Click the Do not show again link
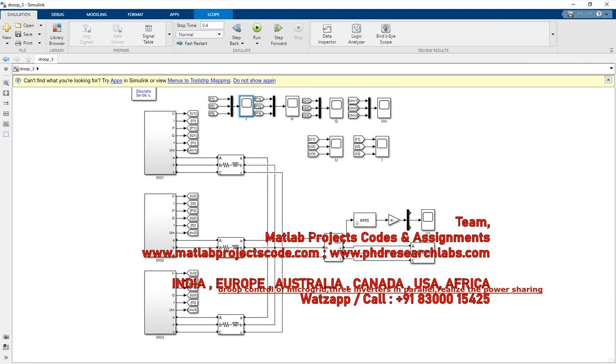The image size is (616, 364). 254,81
